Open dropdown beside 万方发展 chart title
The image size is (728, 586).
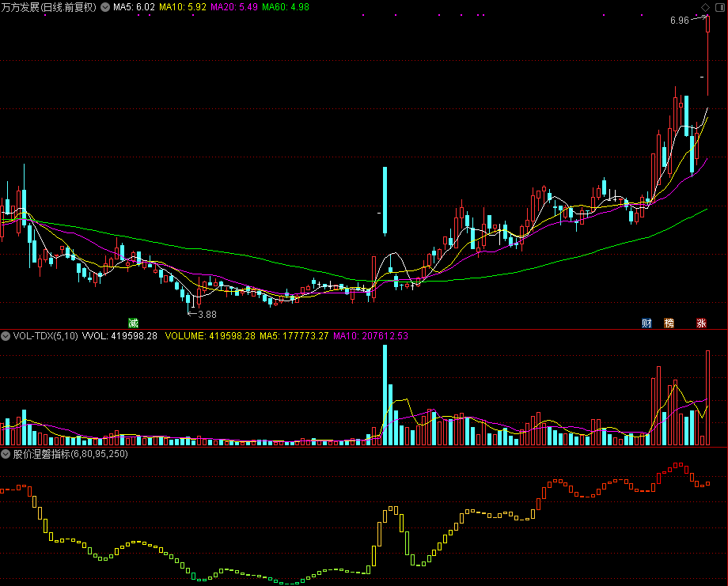coord(105,7)
